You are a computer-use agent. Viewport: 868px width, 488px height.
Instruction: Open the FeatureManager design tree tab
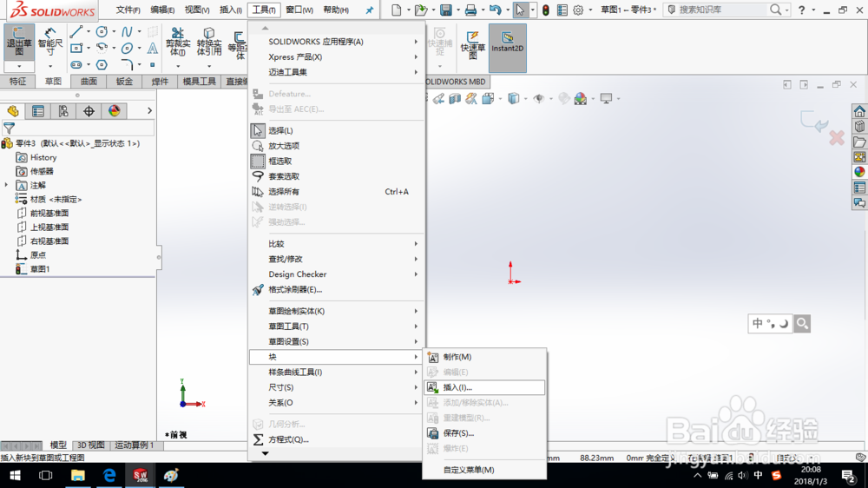(13, 111)
